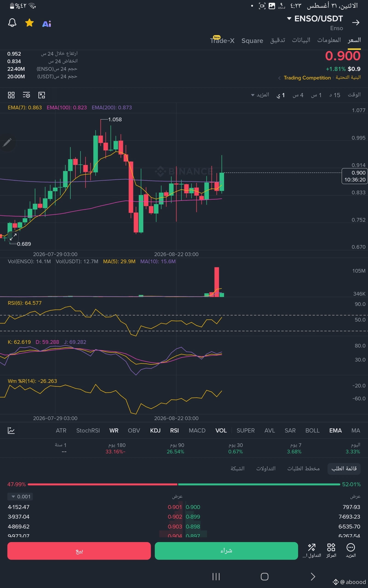The width and height of the screenshot is (368, 588).
Task: Expand the 0.001 price precision dropdown
Action: (x=20, y=496)
